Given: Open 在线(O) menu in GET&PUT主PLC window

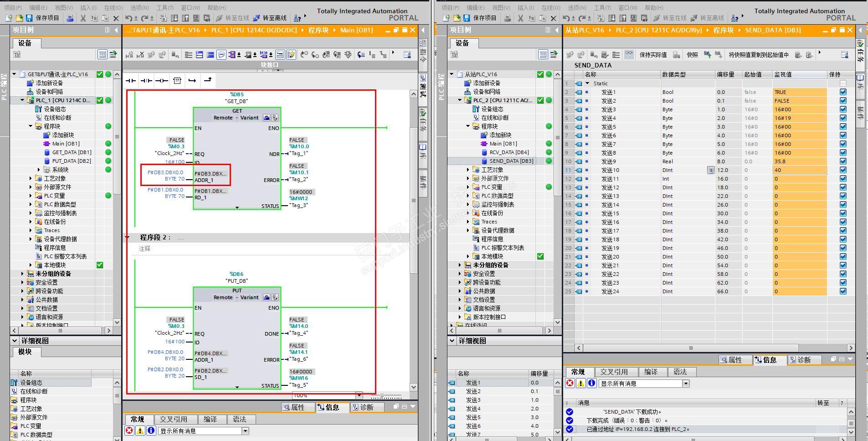Looking at the screenshot, I should pos(113,7).
